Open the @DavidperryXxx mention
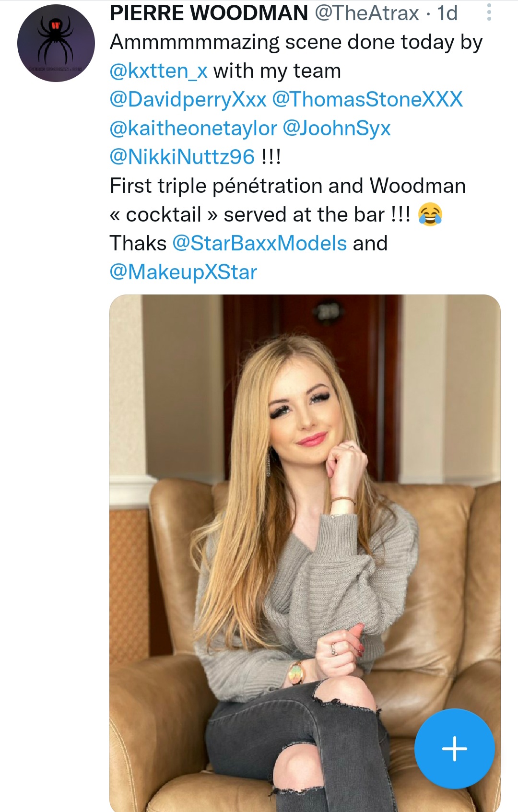This screenshot has height=812, width=518. pos(188,100)
